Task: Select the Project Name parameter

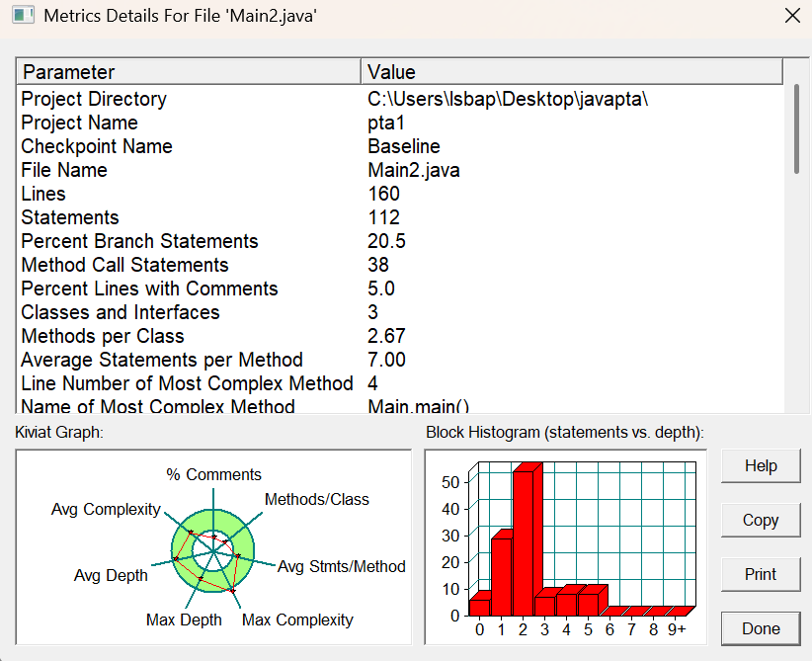Action: click(79, 123)
